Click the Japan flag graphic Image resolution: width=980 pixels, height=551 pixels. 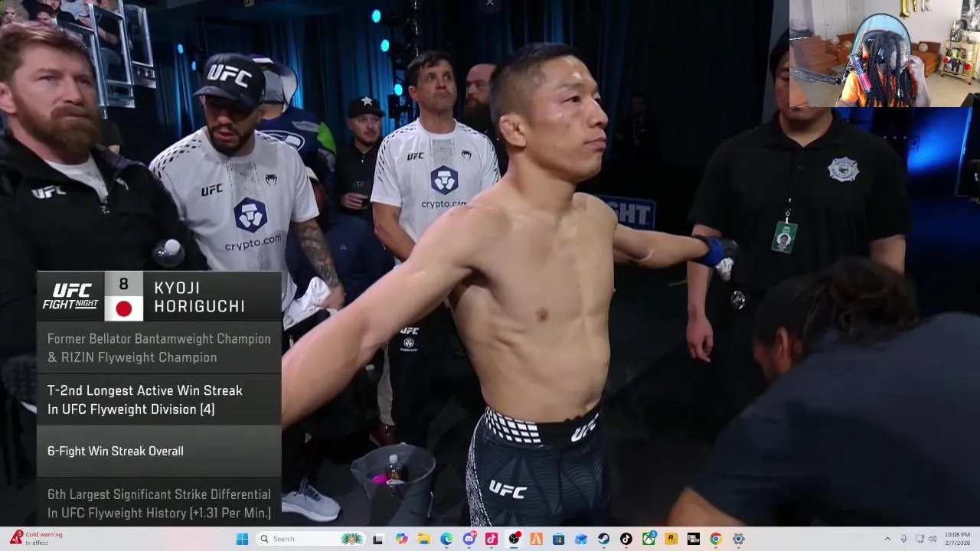[x=123, y=308]
